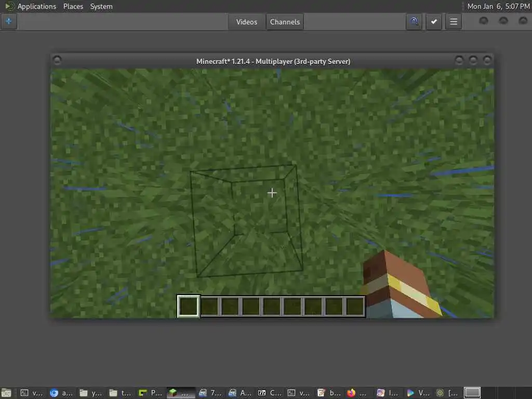Click the blue plus add button
Viewport: 532px width, 399px height.
8,21
